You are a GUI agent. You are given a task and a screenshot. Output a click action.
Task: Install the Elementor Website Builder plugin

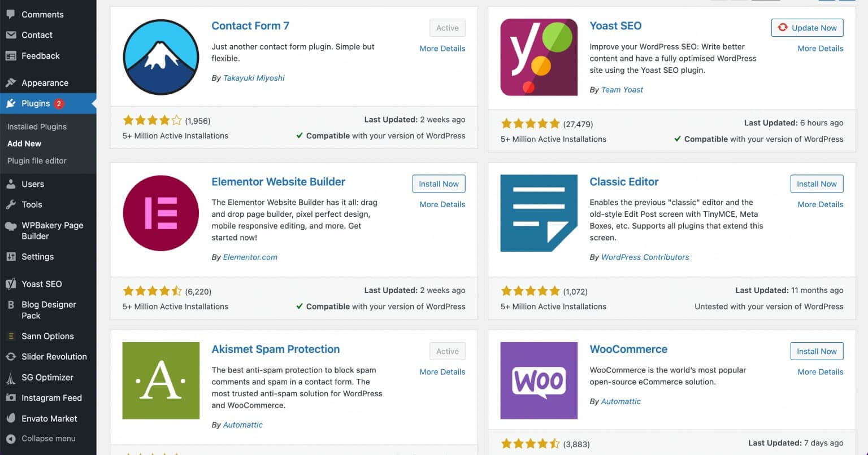pos(439,183)
